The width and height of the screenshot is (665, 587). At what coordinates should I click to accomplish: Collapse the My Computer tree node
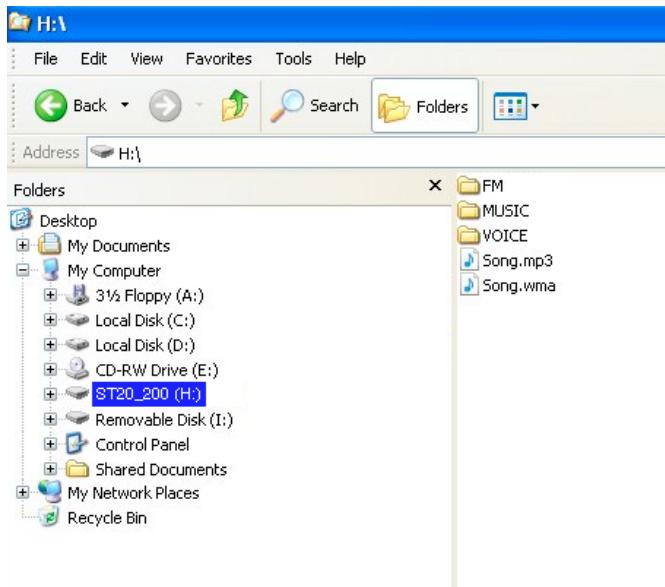[23, 271]
